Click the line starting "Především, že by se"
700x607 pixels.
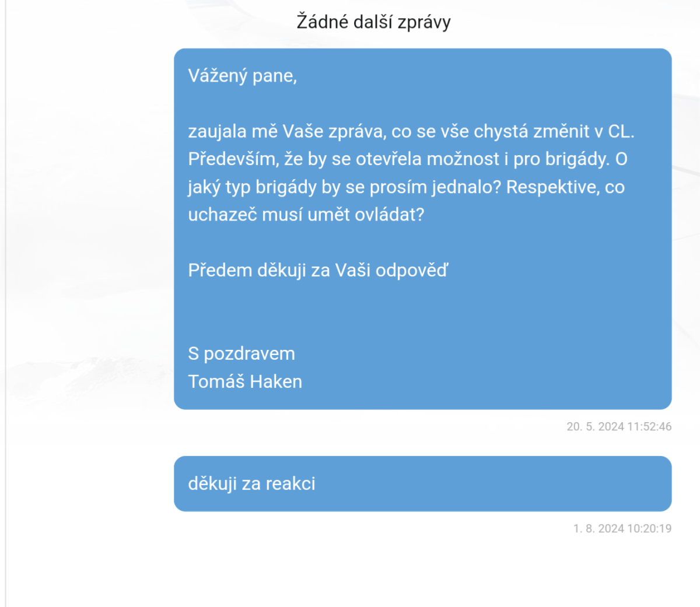408,159
